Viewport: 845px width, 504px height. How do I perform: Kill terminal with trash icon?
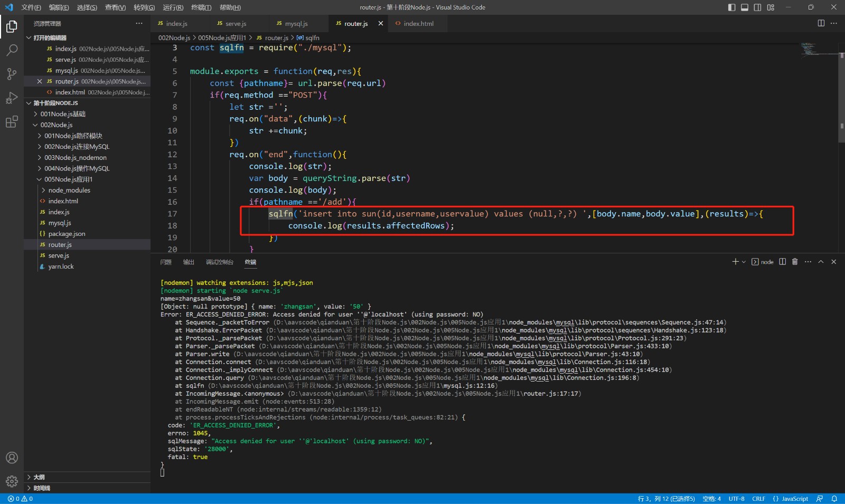pyautogui.click(x=795, y=262)
